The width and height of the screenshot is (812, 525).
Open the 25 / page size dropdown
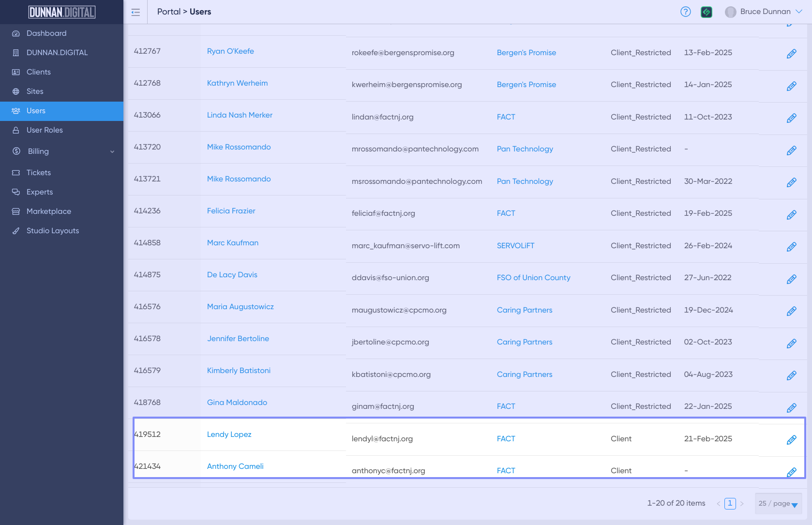tap(778, 504)
